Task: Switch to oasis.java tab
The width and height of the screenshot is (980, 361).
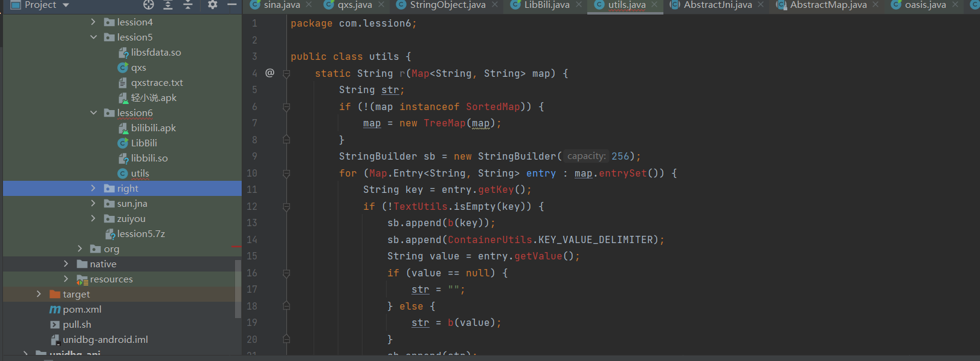Action: 925,5
